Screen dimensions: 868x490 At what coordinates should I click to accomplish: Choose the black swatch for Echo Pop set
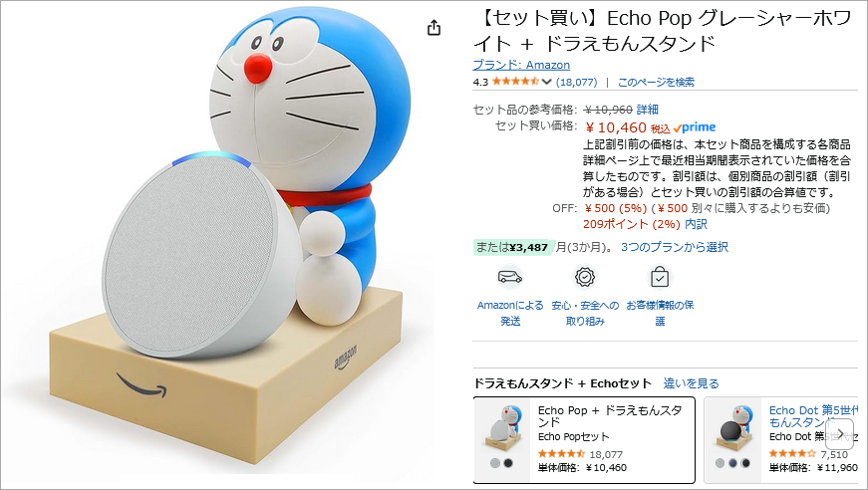pyautogui.click(x=508, y=463)
